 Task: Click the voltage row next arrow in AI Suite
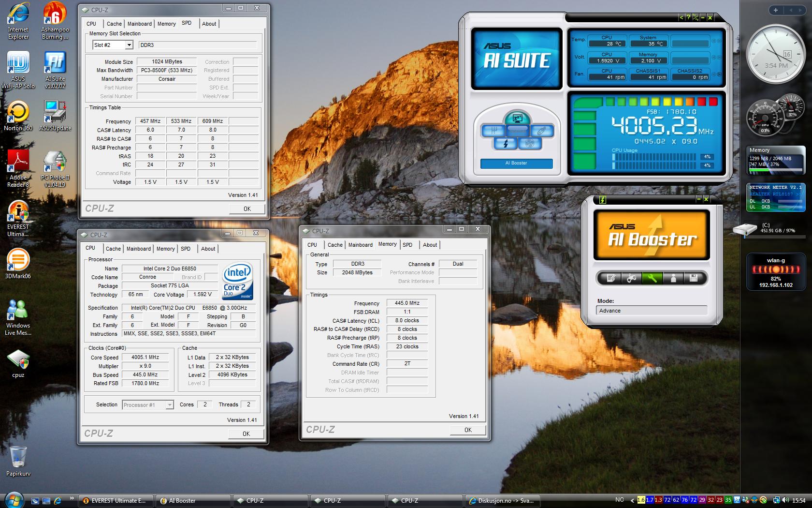[x=719, y=58]
